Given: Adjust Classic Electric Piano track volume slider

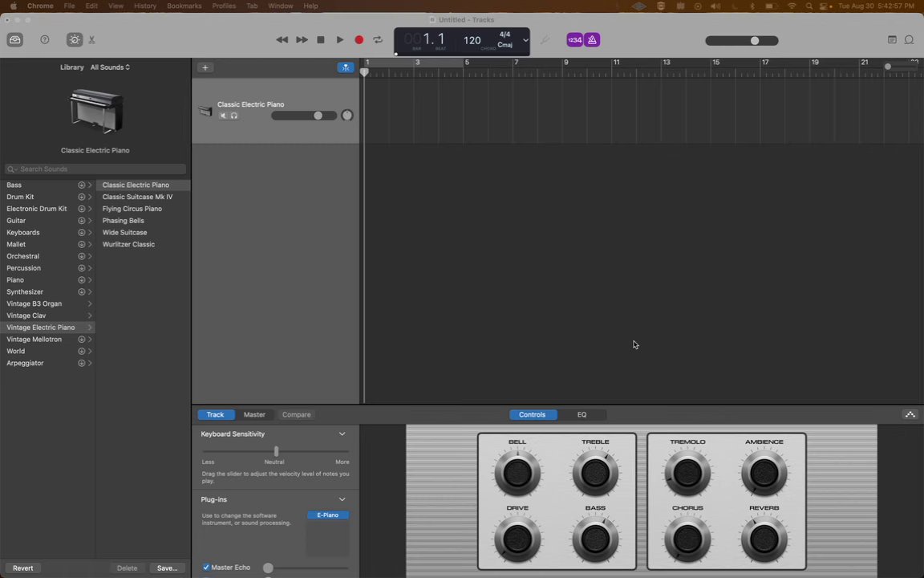Looking at the screenshot, I should point(303,116).
